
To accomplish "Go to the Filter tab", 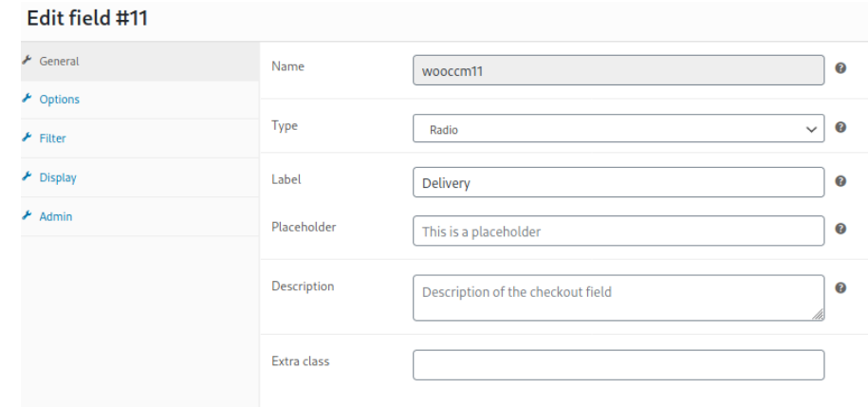I will 52,139.
